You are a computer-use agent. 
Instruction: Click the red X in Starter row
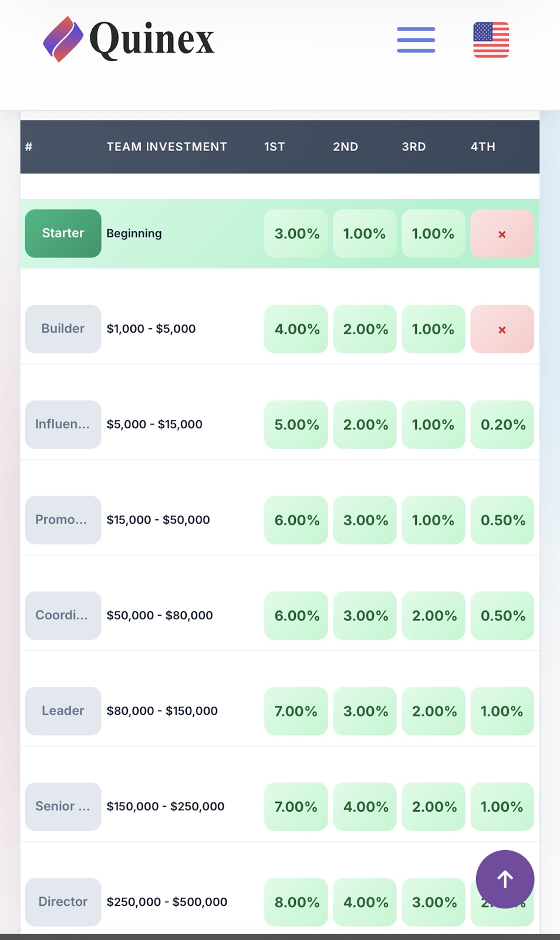[502, 234]
